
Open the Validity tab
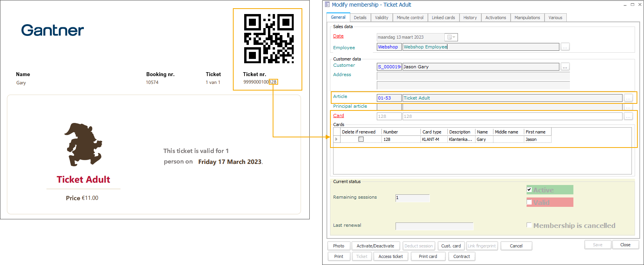pyautogui.click(x=381, y=18)
